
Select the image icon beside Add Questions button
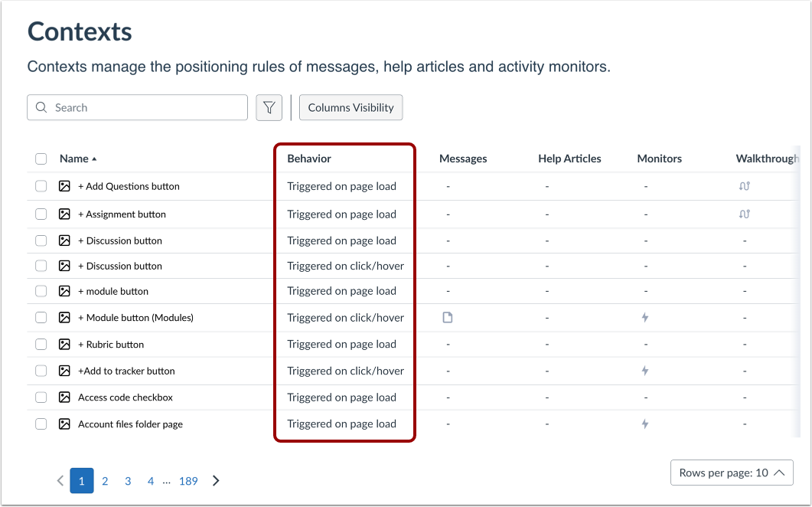(64, 185)
